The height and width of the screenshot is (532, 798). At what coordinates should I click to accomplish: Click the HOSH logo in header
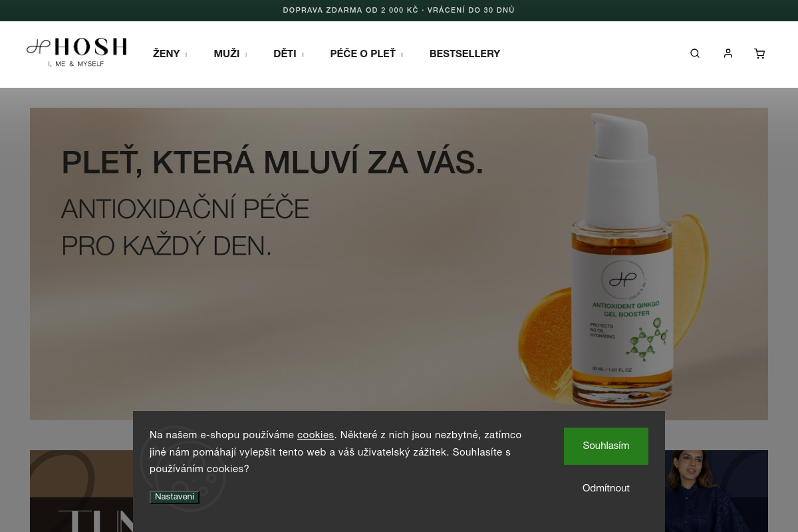click(76, 52)
